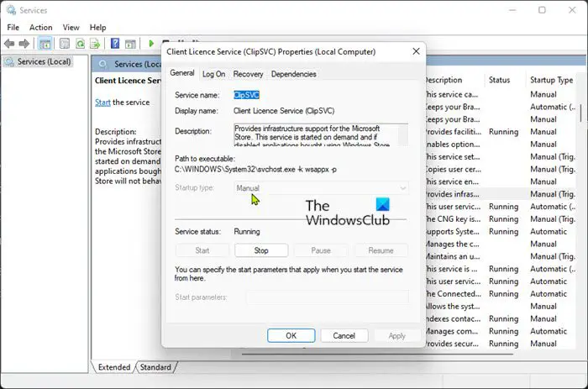This screenshot has width=588, height=389.
Task: Open the File menu
Action: tap(13, 28)
